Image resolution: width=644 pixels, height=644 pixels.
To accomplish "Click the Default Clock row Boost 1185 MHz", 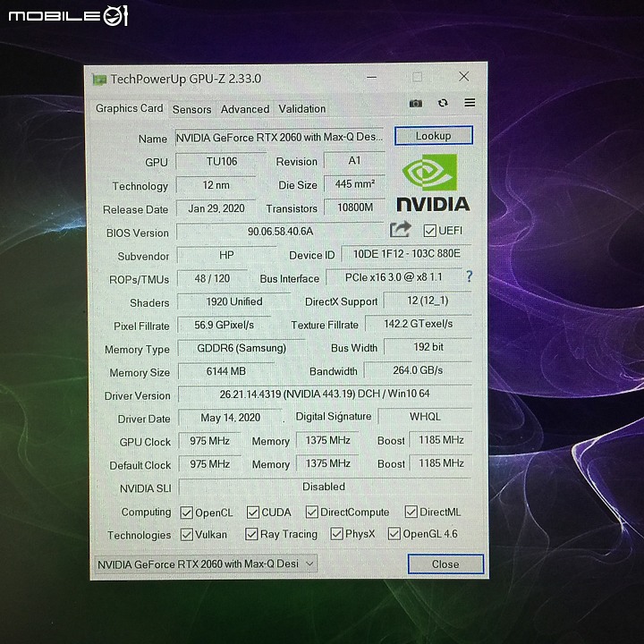I will point(441,463).
